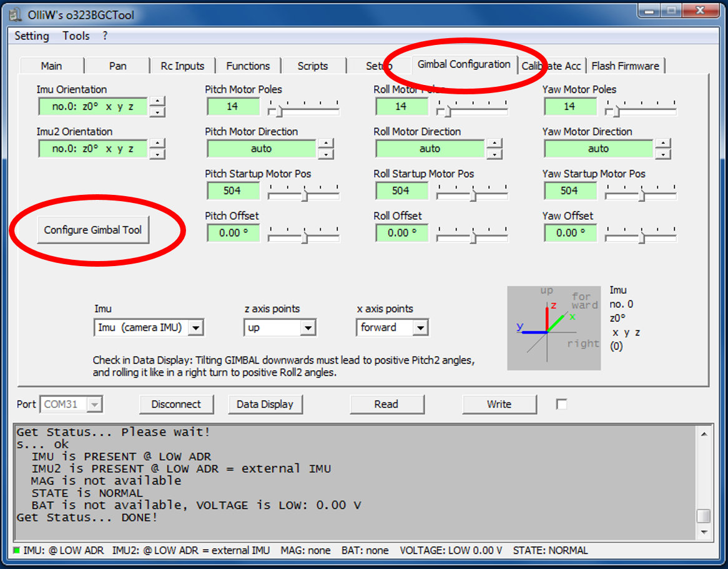
Task: Click Imu2 Orientation down spinner arrow
Action: click(159, 154)
